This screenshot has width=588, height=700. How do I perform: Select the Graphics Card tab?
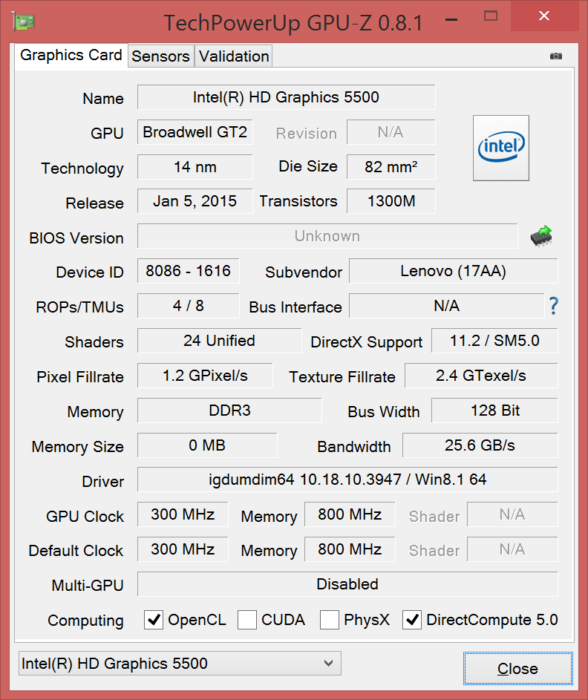pyautogui.click(x=71, y=56)
